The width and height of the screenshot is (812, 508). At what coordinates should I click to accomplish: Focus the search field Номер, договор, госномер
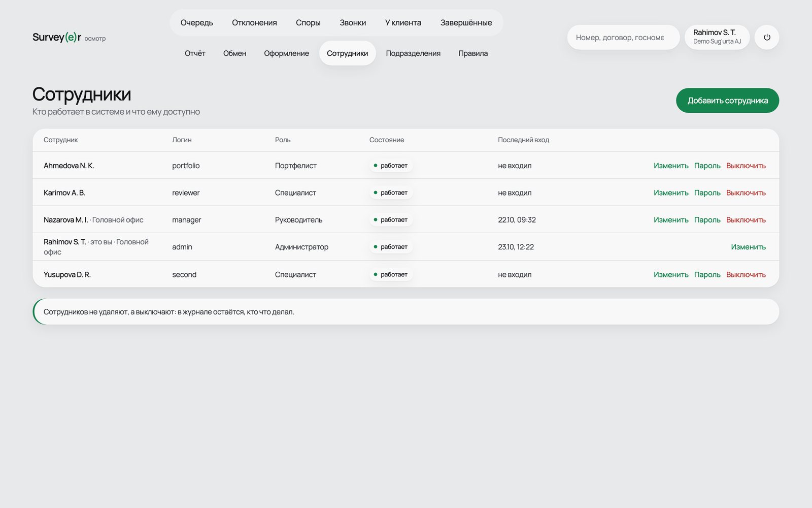tap(623, 37)
